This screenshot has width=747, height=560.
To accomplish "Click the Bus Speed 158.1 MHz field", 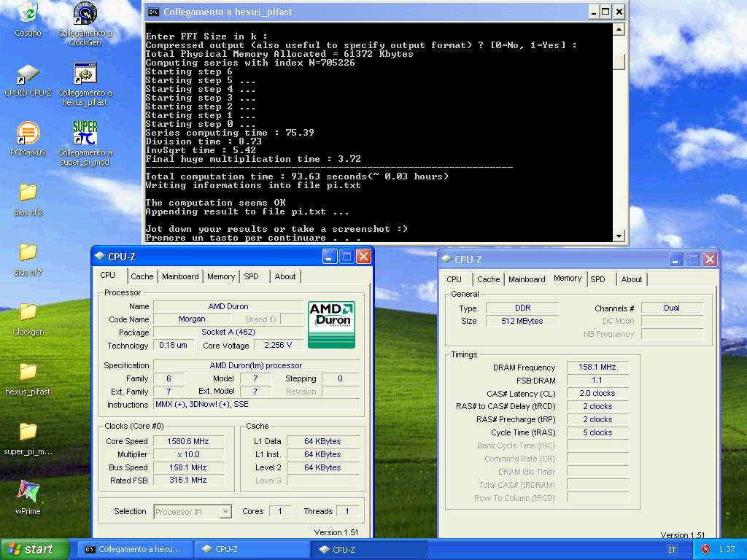I will [x=188, y=467].
